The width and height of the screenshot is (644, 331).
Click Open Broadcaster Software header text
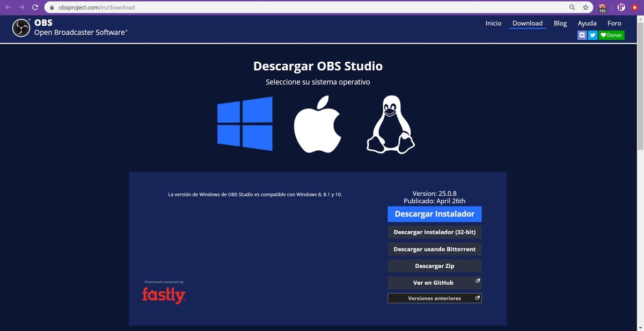81,32
